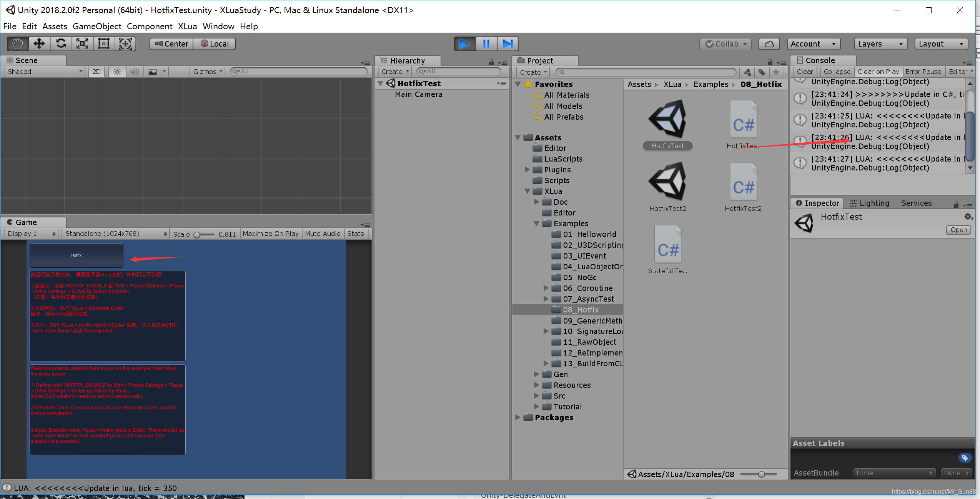Expand the Plugins folder
980x499 pixels.
tap(527, 170)
